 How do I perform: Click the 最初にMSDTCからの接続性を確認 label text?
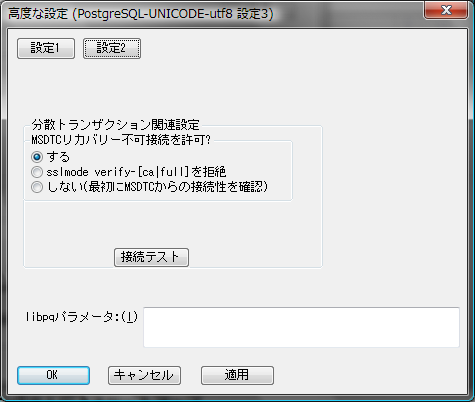coord(177,187)
